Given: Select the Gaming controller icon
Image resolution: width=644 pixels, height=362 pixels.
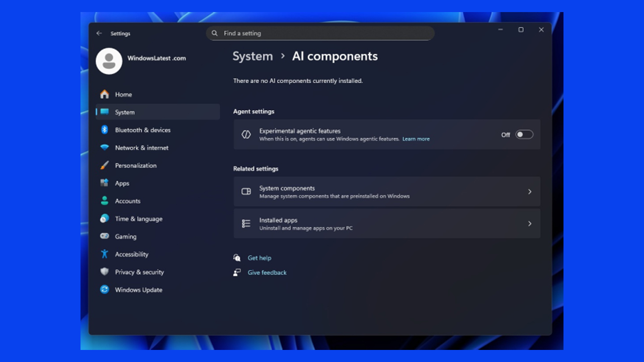Looking at the screenshot, I should (105, 236).
